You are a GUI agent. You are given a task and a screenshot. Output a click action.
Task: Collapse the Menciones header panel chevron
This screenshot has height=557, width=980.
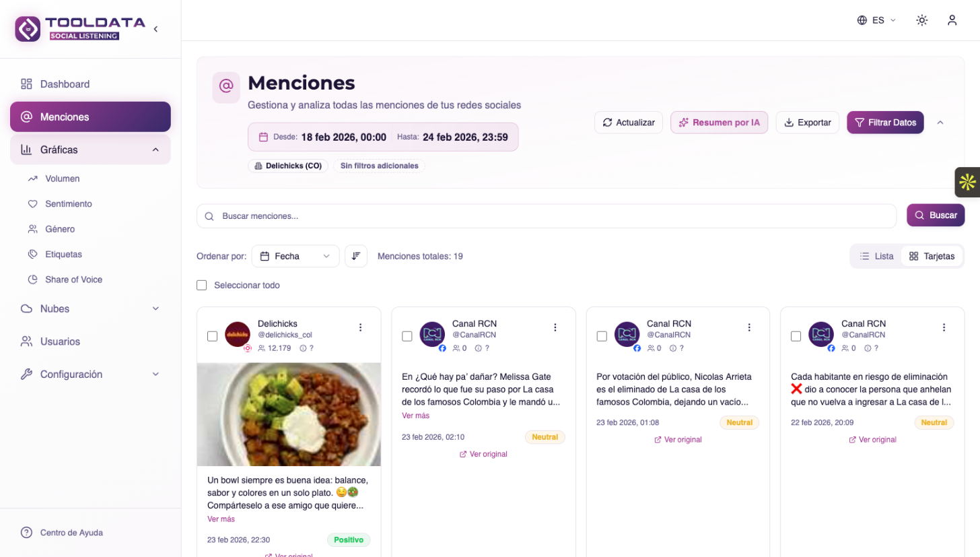(940, 123)
